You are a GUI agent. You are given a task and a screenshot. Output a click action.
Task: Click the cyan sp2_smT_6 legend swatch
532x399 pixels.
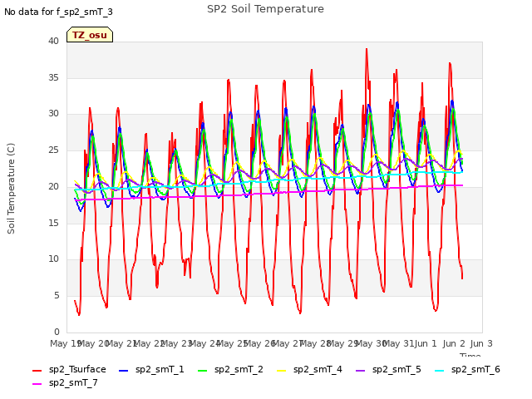click(x=440, y=371)
